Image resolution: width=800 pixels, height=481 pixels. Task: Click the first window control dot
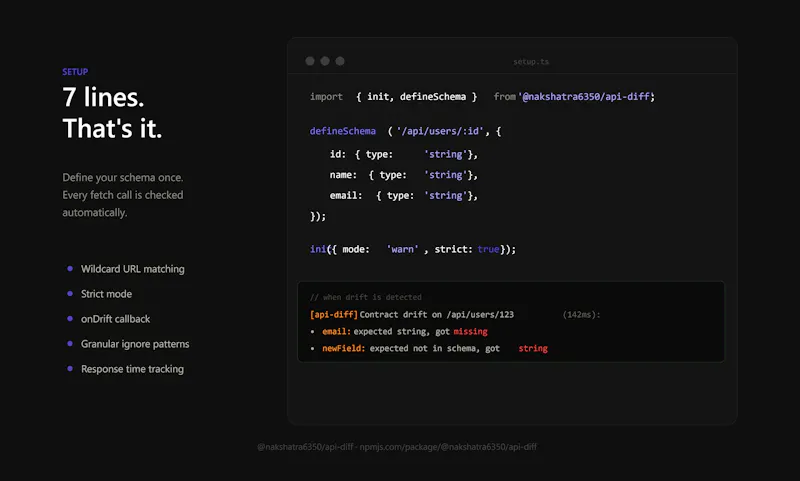310,61
